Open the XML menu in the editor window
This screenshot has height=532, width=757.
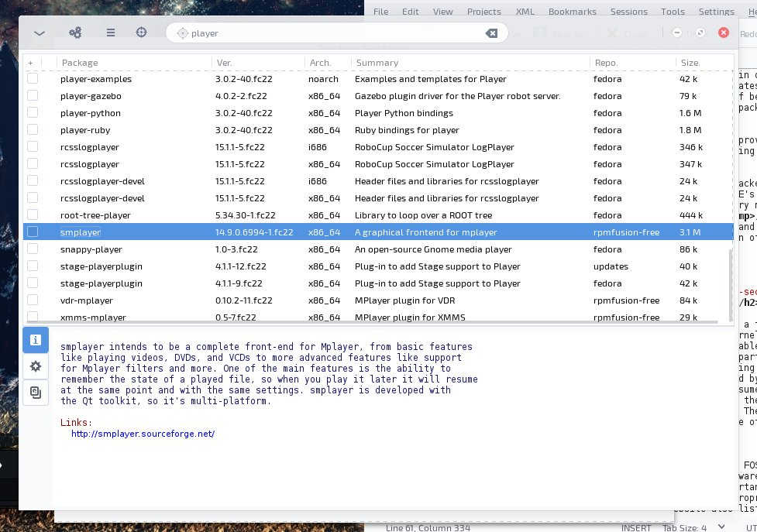[525, 12]
